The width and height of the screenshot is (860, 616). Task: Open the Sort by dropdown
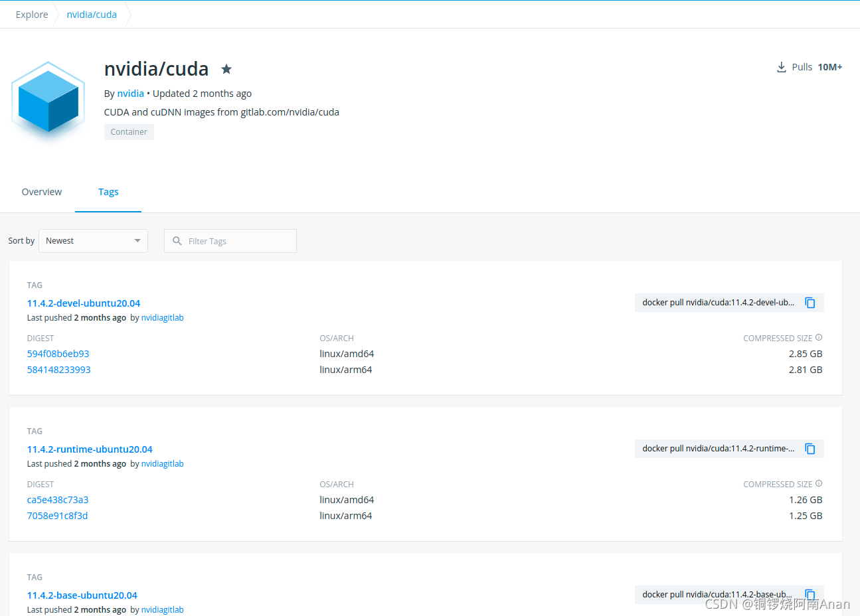(93, 240)
